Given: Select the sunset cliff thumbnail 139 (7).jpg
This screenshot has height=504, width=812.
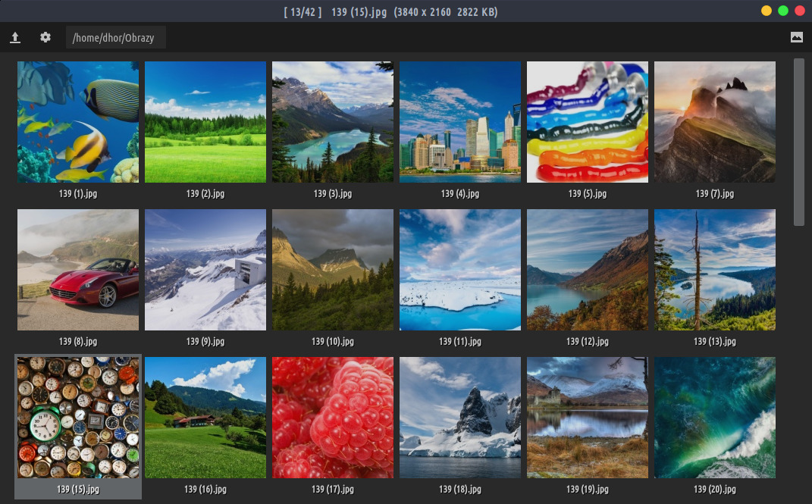Looking at the screenshot, I should [715, 122].
